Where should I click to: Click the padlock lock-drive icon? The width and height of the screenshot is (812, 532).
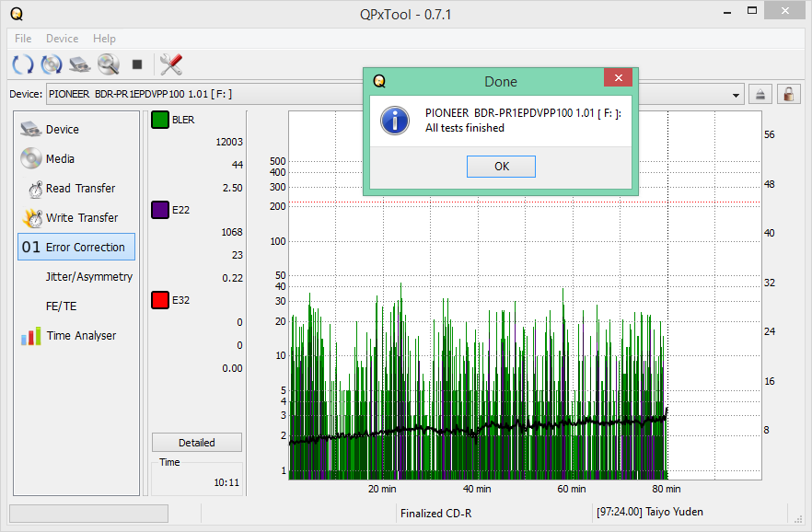tap(789, 94)
